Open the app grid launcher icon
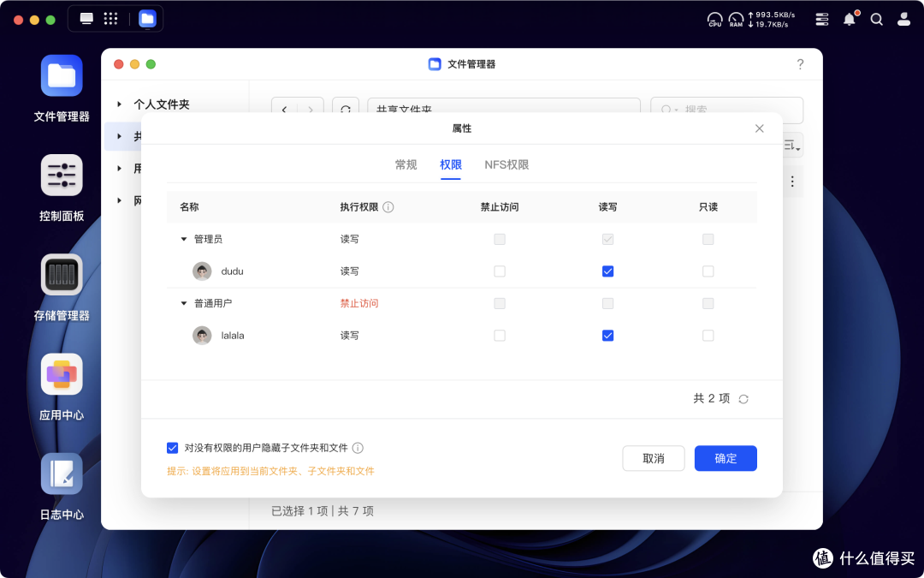This screenshot has height=578, width=924. click(x=110, y=19)
